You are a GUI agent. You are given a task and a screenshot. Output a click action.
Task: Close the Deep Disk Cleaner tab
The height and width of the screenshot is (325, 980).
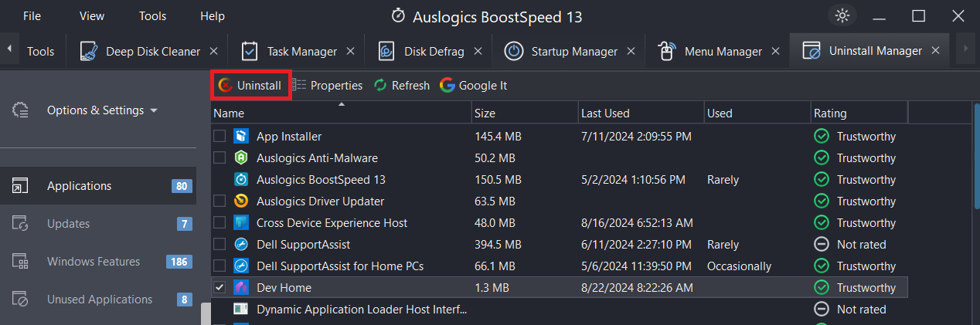click(x=213, y=51)
